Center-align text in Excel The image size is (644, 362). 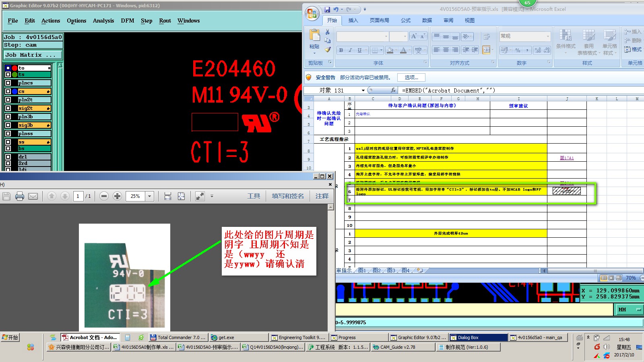pyautogui.click(x=446, y=50)
